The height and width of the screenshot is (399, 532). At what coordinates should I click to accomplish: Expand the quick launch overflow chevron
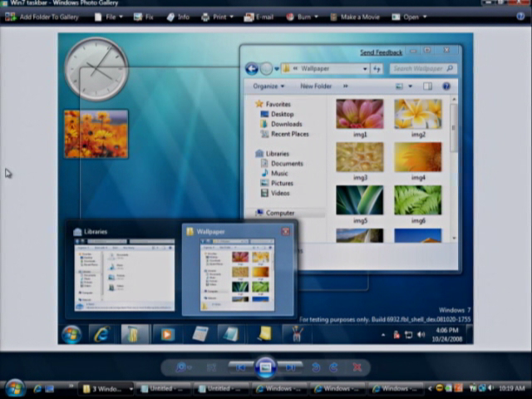[71, 386]
